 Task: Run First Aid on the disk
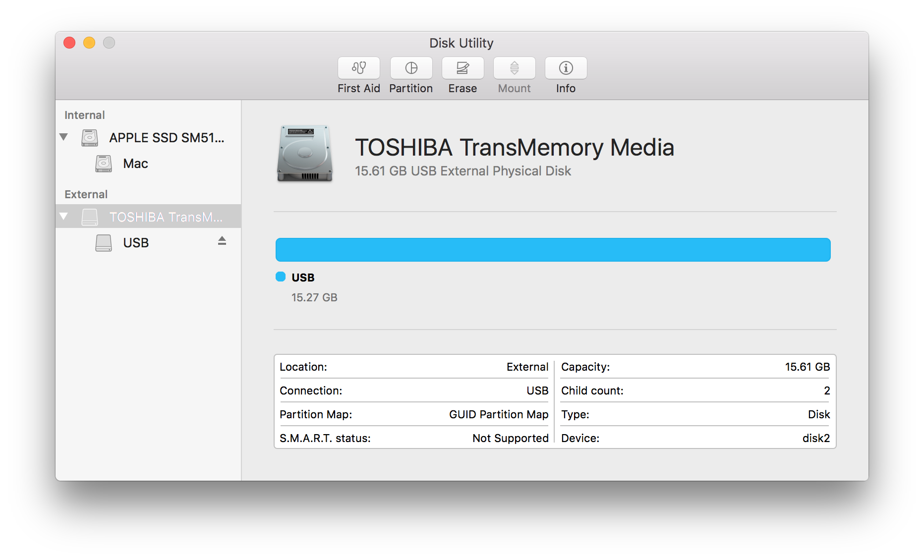358,68
